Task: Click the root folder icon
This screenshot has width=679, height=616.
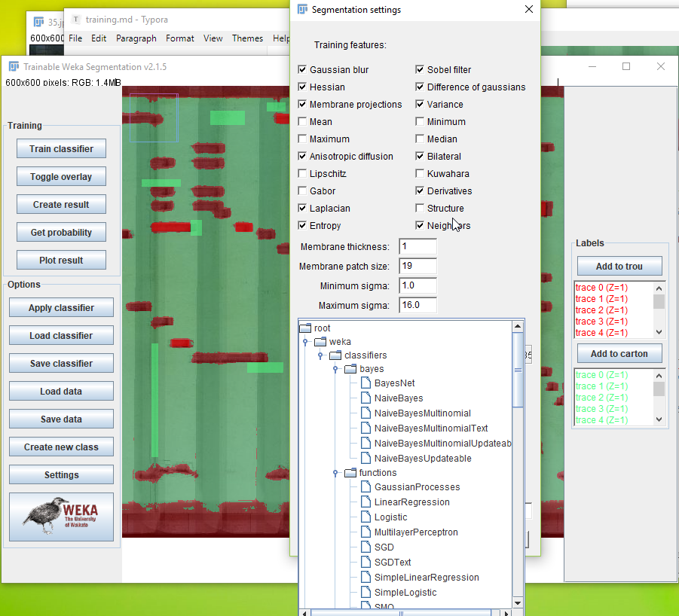Action: point(305,328)
